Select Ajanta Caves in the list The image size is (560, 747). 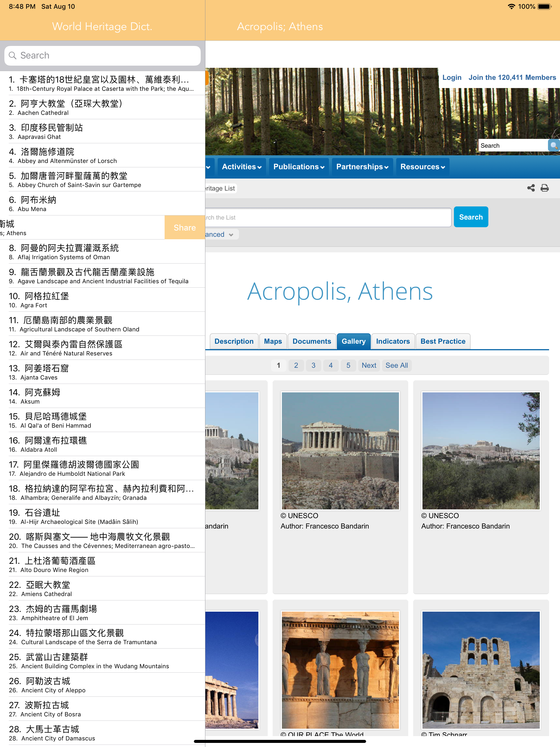pos(102,372)
